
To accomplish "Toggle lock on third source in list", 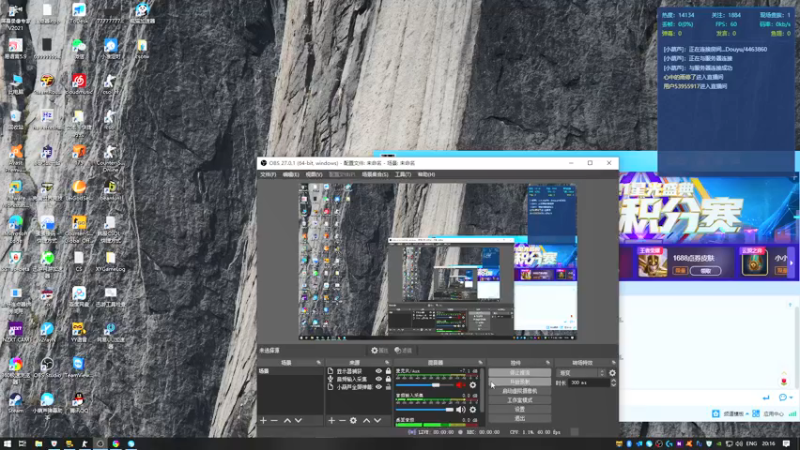I will 388,387.
